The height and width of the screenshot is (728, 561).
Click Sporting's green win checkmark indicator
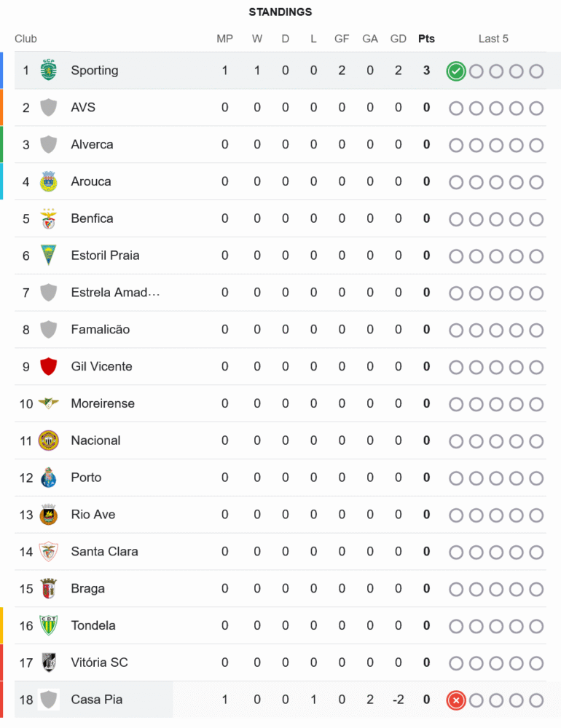(456, 71)
